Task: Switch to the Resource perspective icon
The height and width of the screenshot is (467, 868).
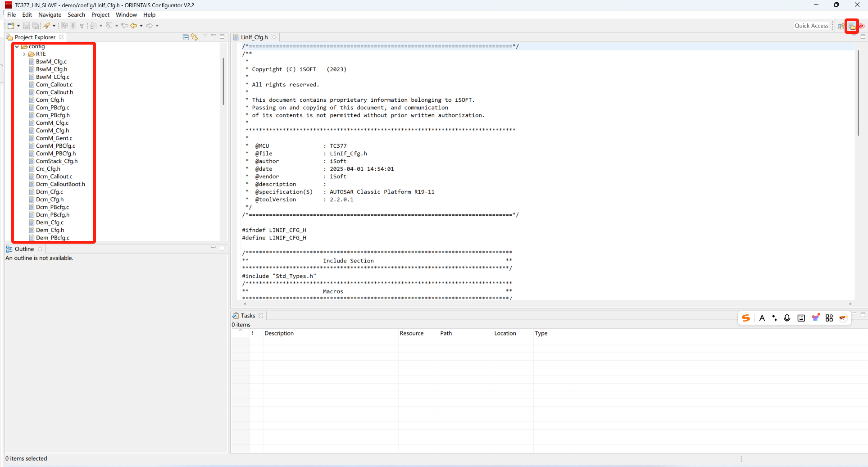Action: coord(852,26)
